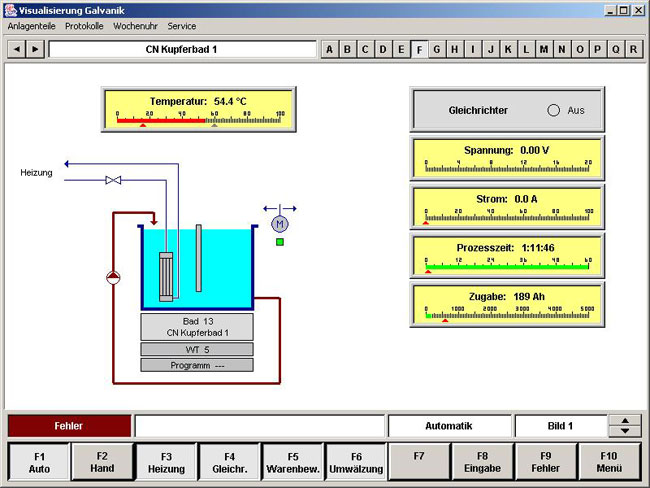Toggle F3 Heizung

click(166, 462)
